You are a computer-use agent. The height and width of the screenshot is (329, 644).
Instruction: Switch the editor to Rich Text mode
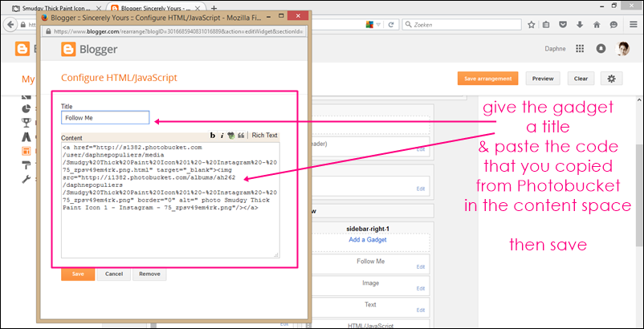(x=264, y=136)
